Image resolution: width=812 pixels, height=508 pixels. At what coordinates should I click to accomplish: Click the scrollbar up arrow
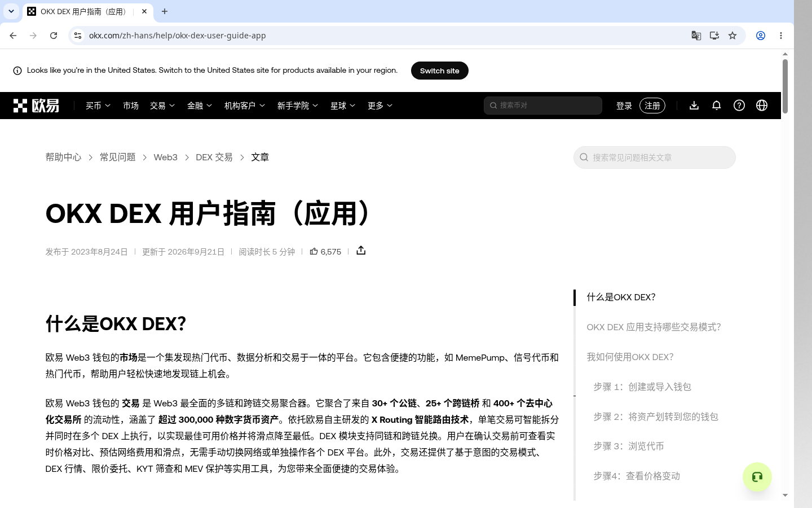point(785,54)
